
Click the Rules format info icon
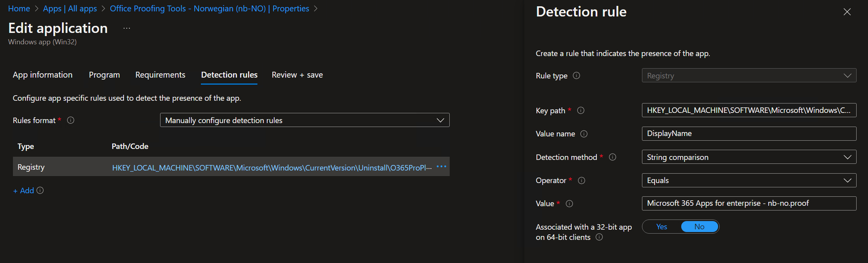pyautogui.click(x=71, y=120)
